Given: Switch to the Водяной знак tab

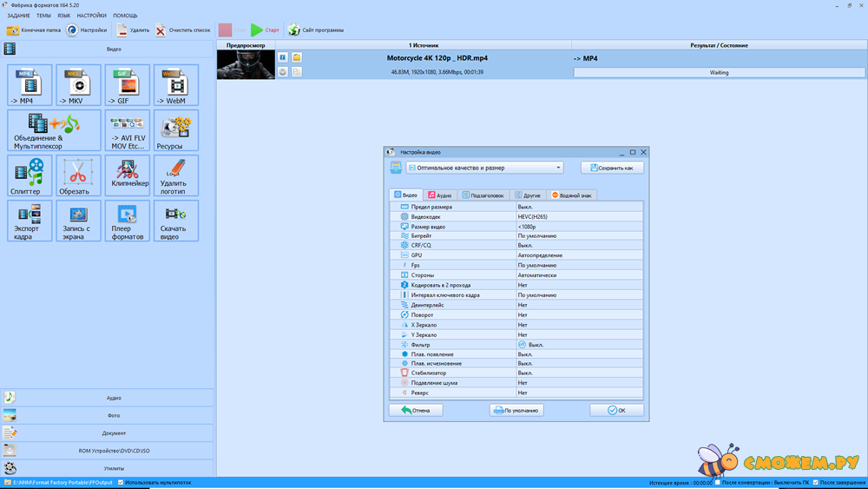Looking at the screenshot, I should [x=570, y=195].
